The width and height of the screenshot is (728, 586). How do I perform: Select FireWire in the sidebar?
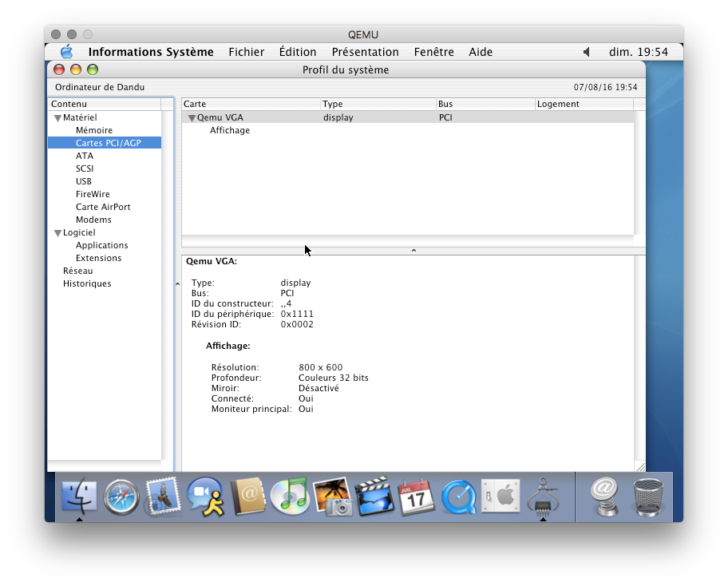pos(93,194)
